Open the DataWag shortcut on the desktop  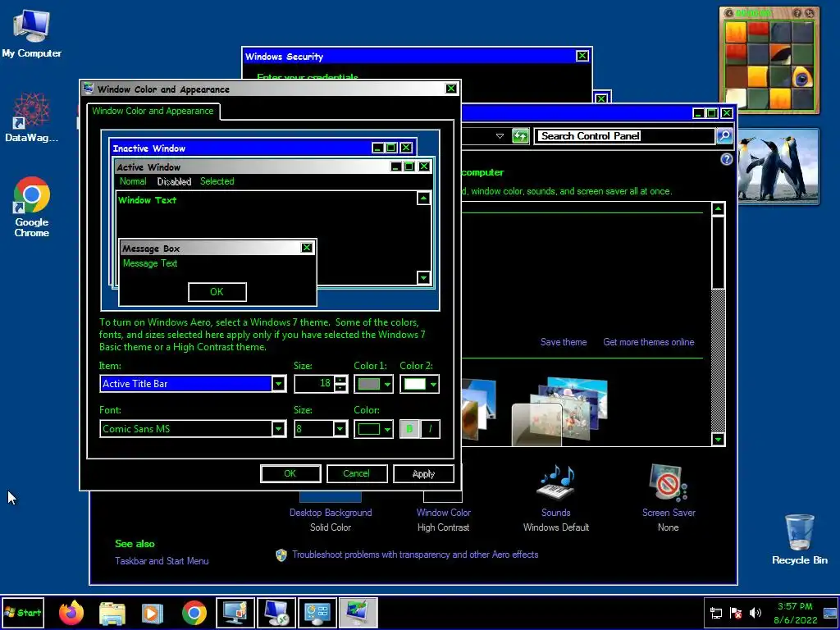point(32,118)
